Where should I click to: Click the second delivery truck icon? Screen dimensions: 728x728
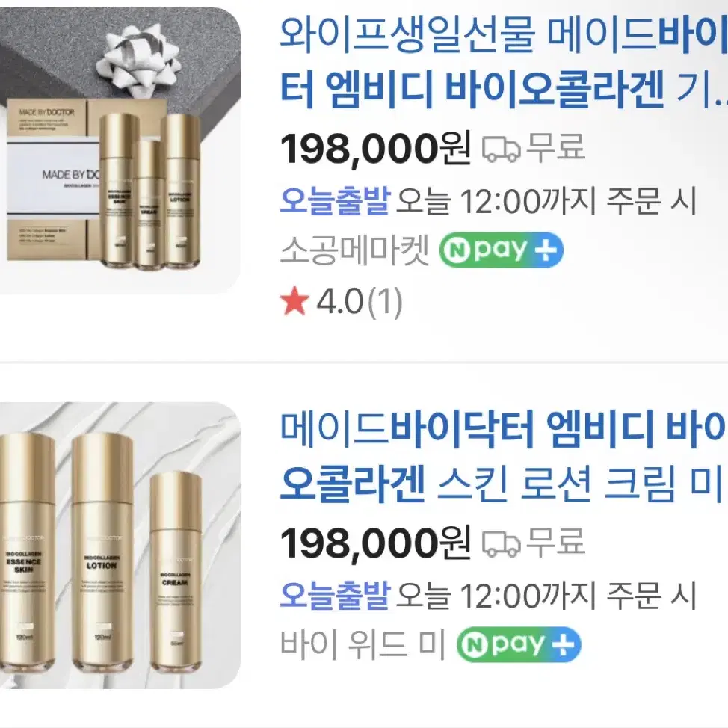pyautogui.click(x=501, y=544)
